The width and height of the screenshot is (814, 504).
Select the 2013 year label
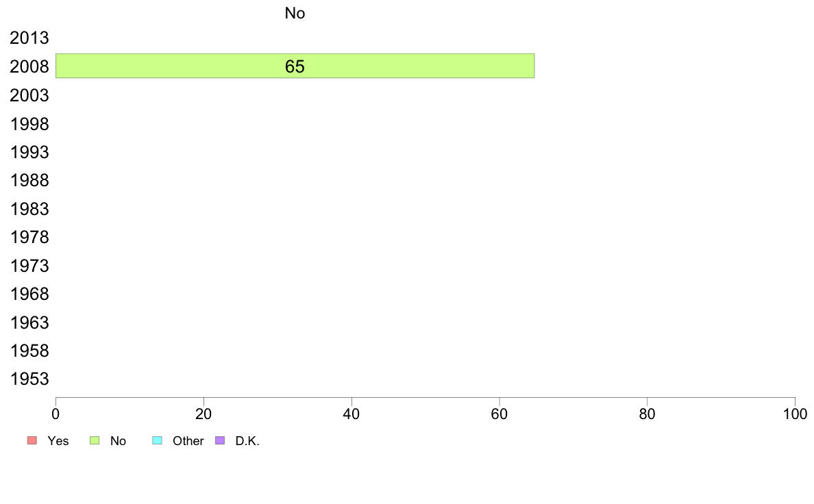[29, 38]
